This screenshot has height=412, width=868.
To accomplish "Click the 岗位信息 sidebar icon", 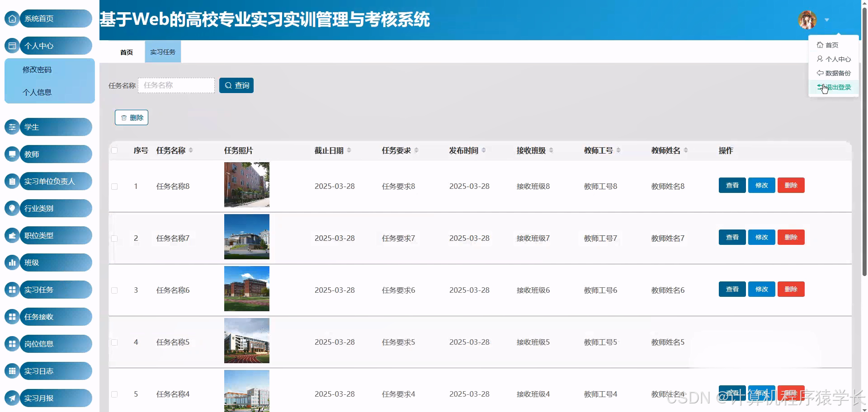I will click(12, 344).
